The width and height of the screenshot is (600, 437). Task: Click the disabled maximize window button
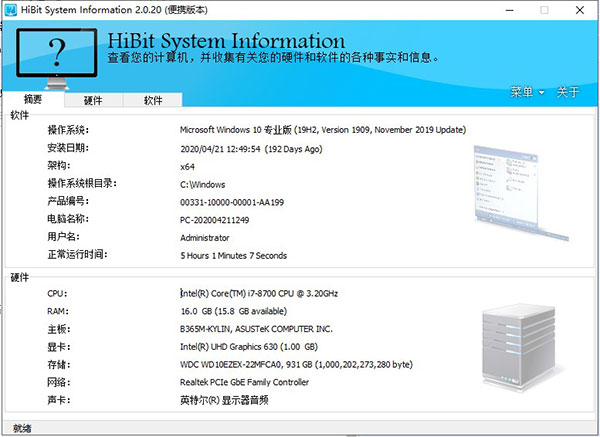point(544,10)
